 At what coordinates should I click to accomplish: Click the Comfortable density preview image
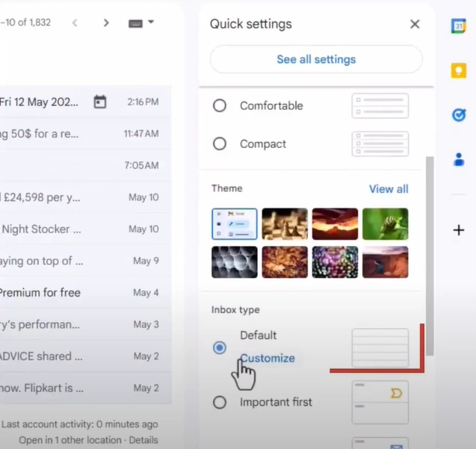pyautogui.click(x=380, y=105)
